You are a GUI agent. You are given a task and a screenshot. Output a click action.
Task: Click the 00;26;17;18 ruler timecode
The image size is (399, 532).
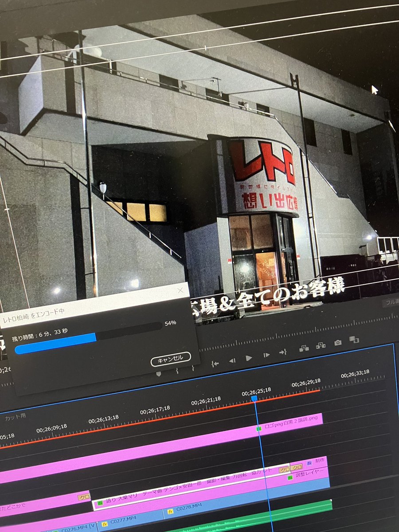click(x=155, y=410)
